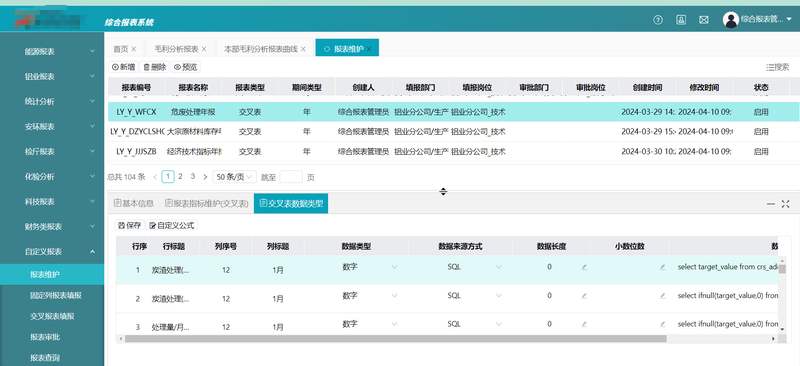The width and height of the screenshot is (800, 366).
Task: Select the 交叉表数据类型 tab
Action: 291,203
